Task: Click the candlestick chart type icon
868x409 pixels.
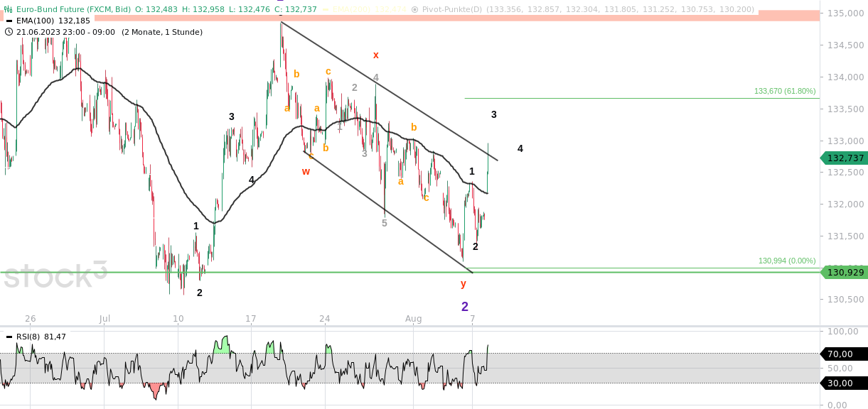Action: [x=8, y=9]
